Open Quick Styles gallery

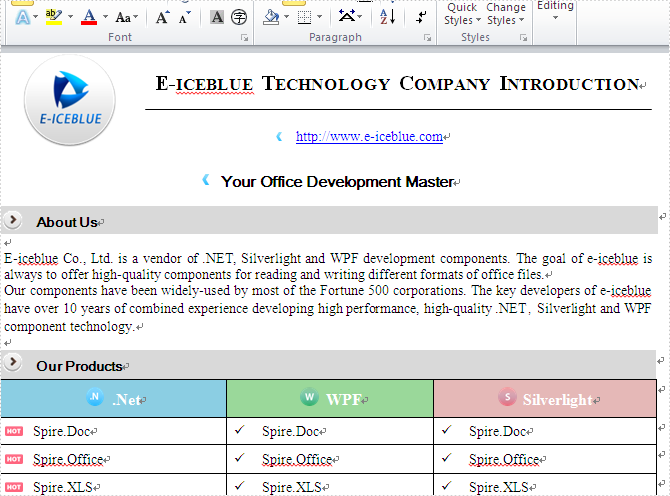pyautogui.click(x=462, y=14)
